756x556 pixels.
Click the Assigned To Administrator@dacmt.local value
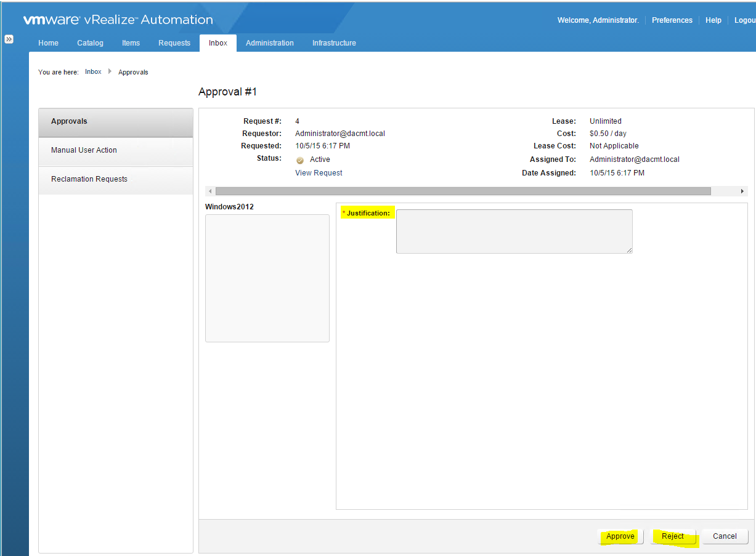[x=635, y=159]
